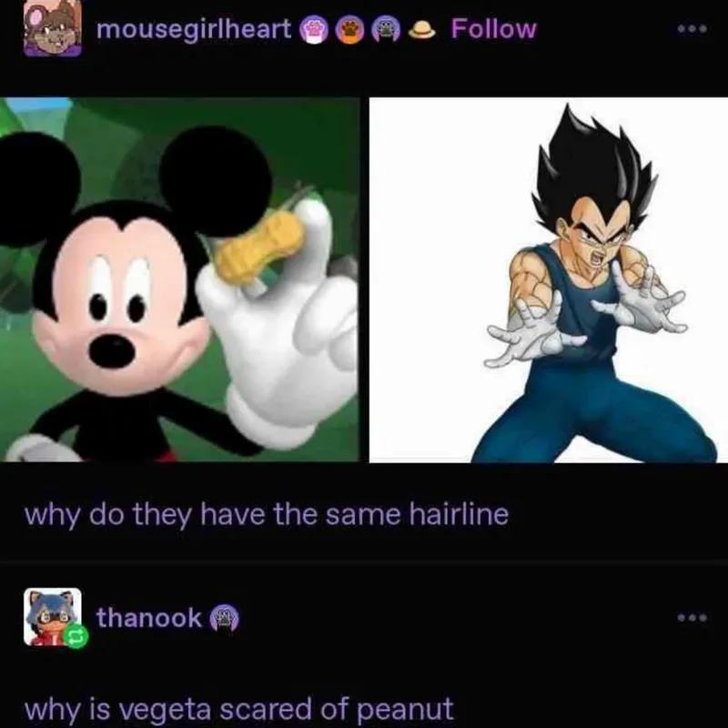Follow mousegirlheart
Image resolution: width=728 pixels, height=728 pixels.
[x=493, y=29]
